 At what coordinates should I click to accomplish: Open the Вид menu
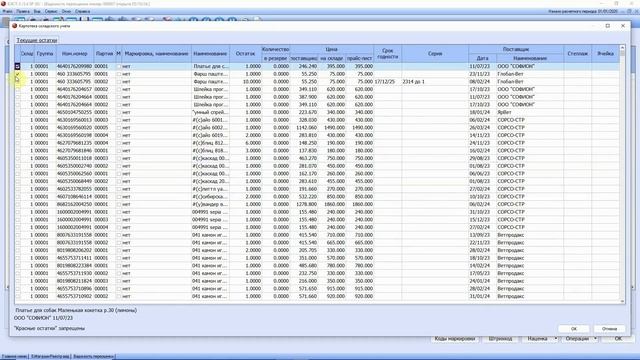[37, 11]
